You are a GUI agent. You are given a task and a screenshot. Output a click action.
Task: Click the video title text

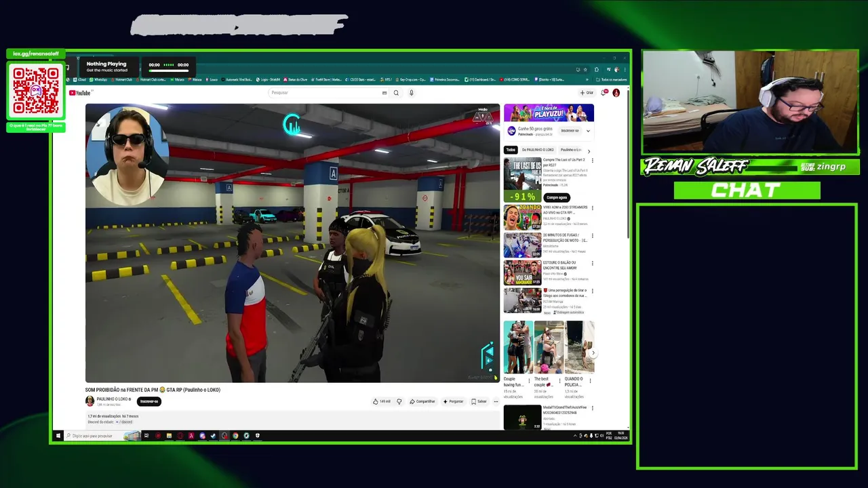153,390
